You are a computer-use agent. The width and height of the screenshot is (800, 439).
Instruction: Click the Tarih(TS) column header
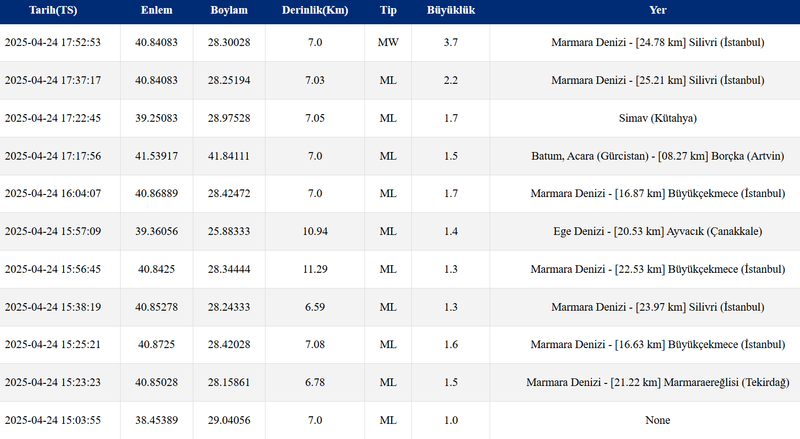coord(51,10)
